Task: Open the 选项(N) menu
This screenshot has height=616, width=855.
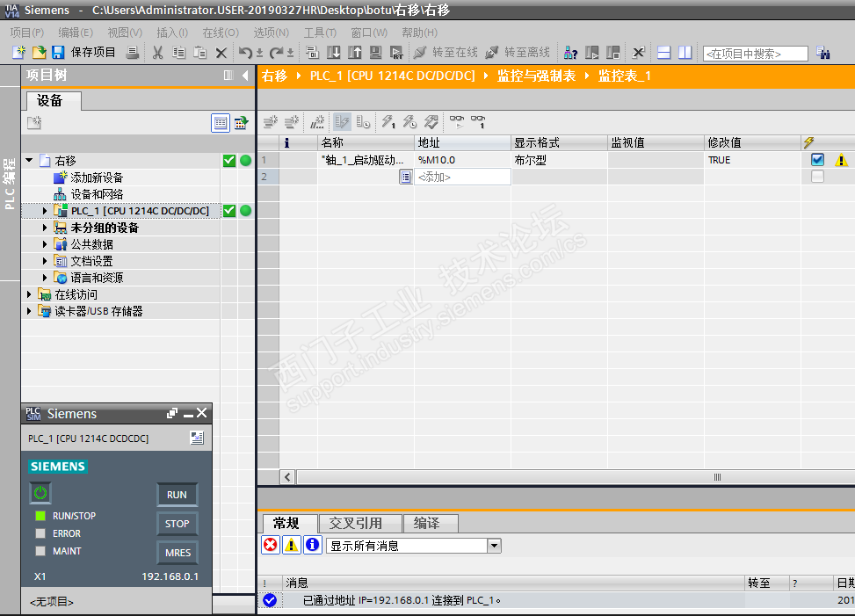Action: tap(271, 33)
